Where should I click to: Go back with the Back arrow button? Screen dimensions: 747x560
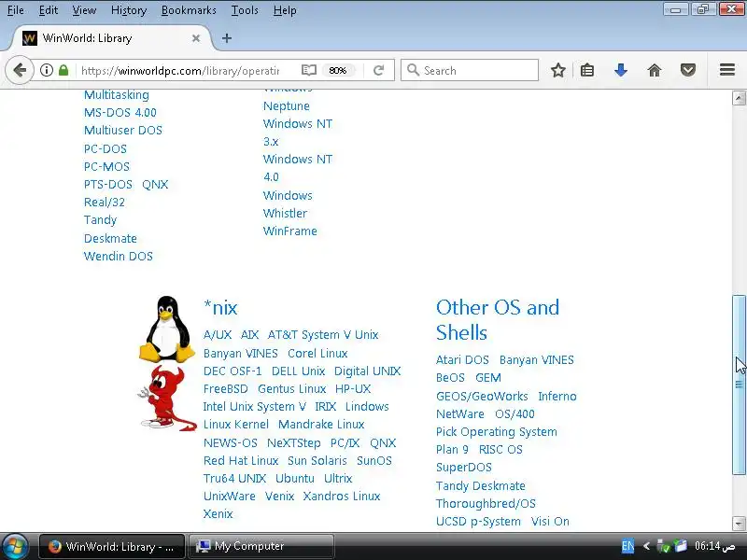(x=20, y=71)
